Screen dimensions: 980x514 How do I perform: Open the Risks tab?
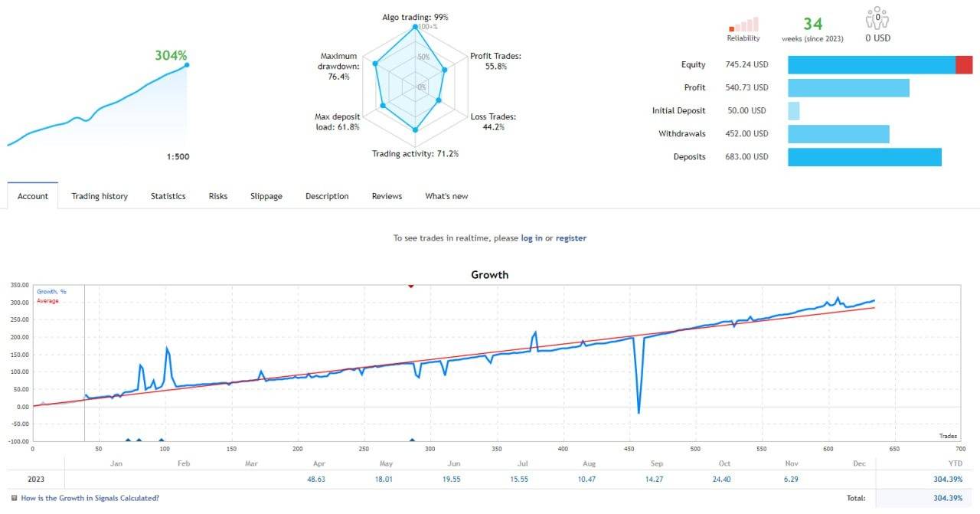pos(217,196)
